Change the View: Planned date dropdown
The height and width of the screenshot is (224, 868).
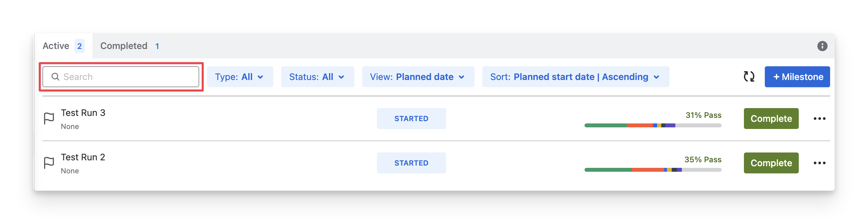[418, 77]
